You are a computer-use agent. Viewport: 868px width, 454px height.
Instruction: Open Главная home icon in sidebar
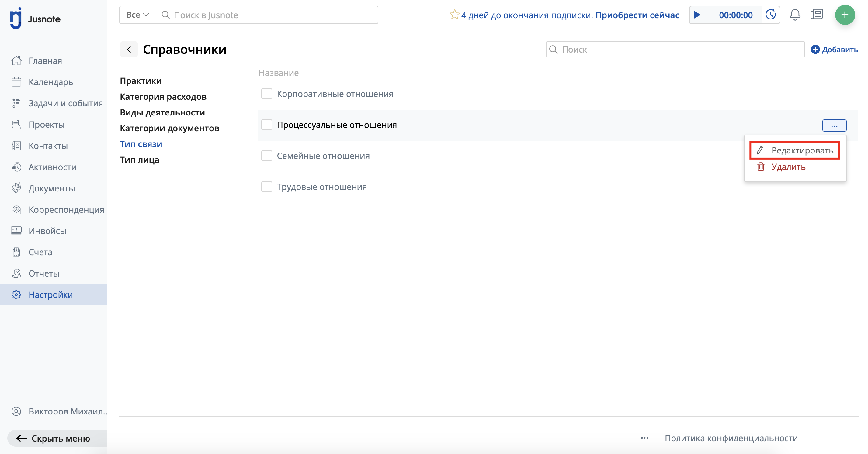(16, 60)
